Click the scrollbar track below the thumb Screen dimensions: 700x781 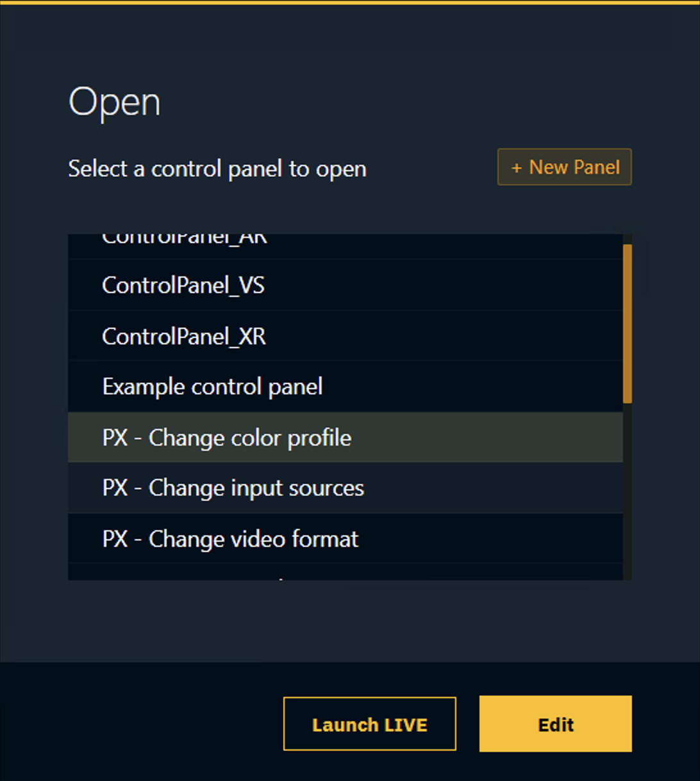pyautogui.click(x=628, y=494)
